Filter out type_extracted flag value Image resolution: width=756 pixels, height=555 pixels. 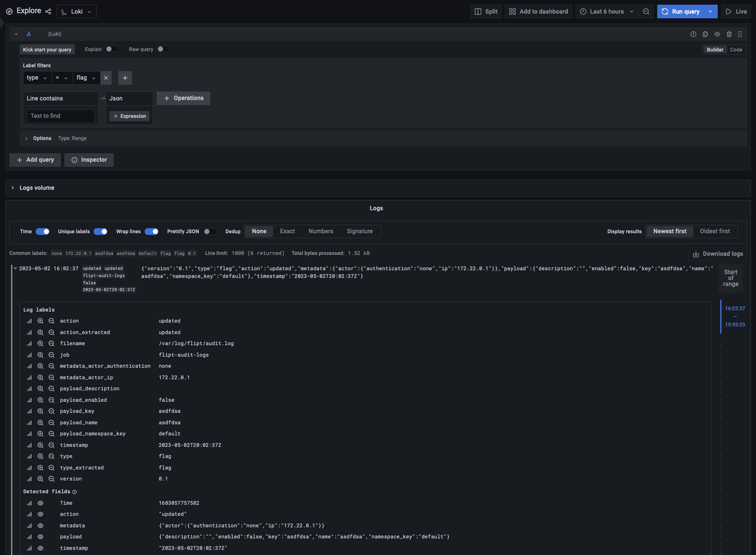pyautogui.click(x=52, y=468)
